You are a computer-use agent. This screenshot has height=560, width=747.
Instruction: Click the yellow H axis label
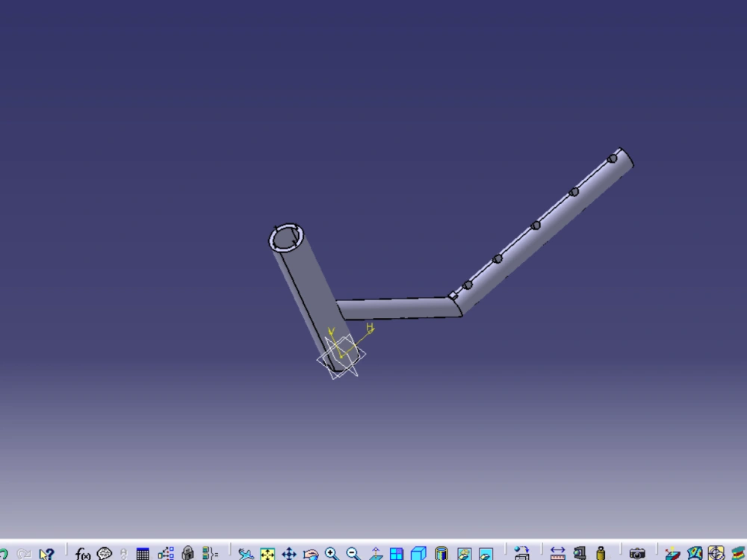point(371,327)
